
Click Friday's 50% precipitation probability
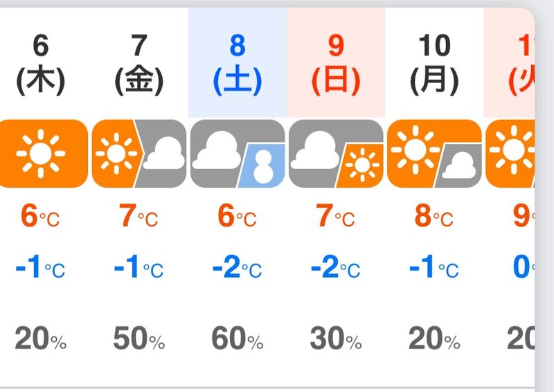point(139,339)
